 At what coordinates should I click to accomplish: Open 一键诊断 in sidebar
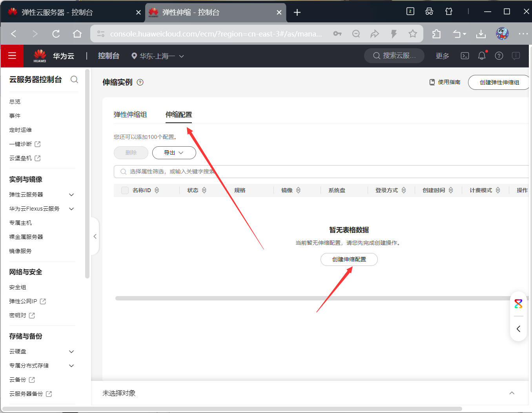tap(25, 144)
